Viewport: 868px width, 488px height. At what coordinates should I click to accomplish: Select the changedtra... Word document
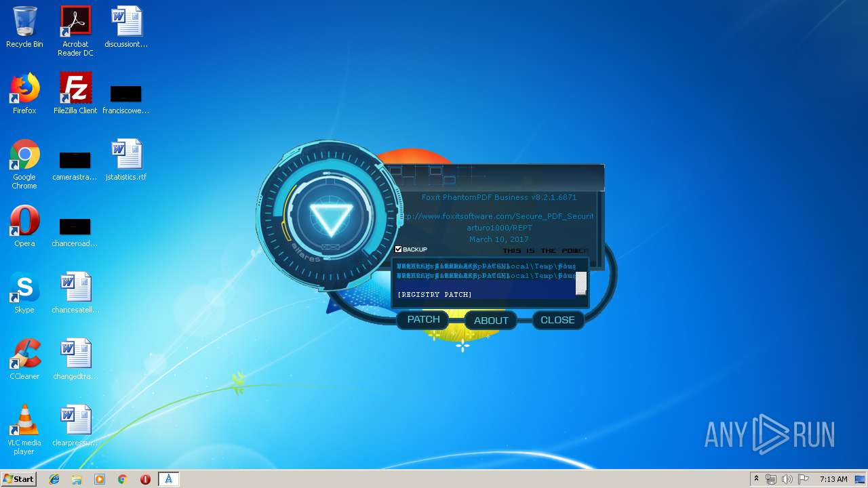coord(75,359)
